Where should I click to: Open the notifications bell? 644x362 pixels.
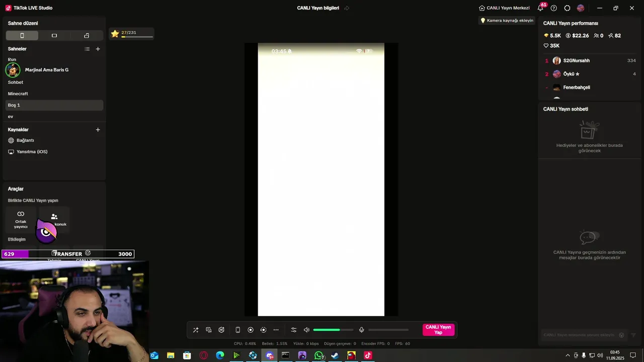[x=540, y=8]
